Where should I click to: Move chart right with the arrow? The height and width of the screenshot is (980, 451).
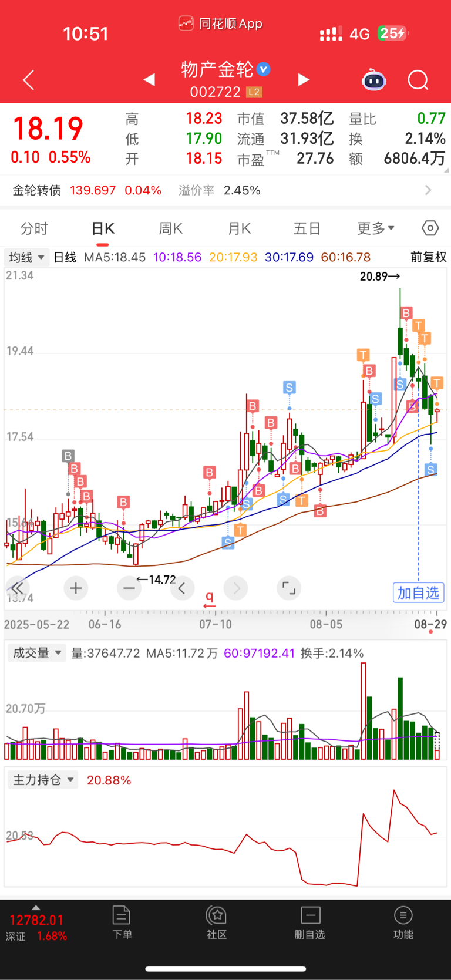(236, 588)
